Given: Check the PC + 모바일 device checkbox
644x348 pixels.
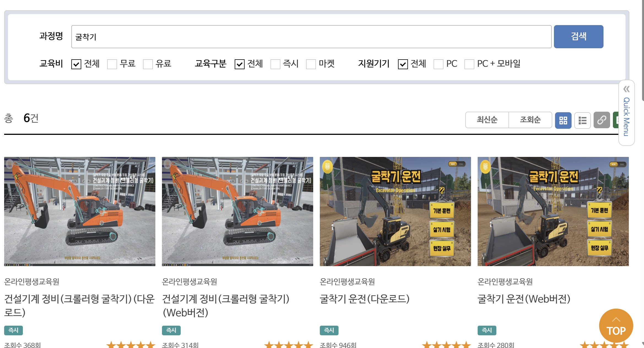Looking at the screenshot, I should click(469, 64).
